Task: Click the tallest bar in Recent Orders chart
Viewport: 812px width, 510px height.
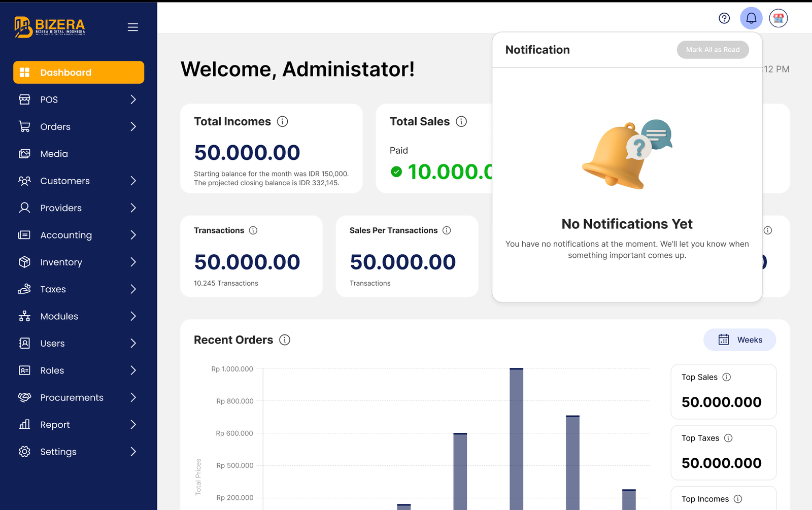Action: click(x=516, y=439)
